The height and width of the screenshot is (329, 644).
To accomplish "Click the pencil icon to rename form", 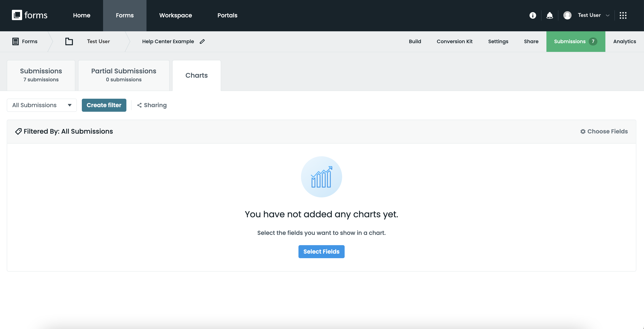I will (202, 42).
